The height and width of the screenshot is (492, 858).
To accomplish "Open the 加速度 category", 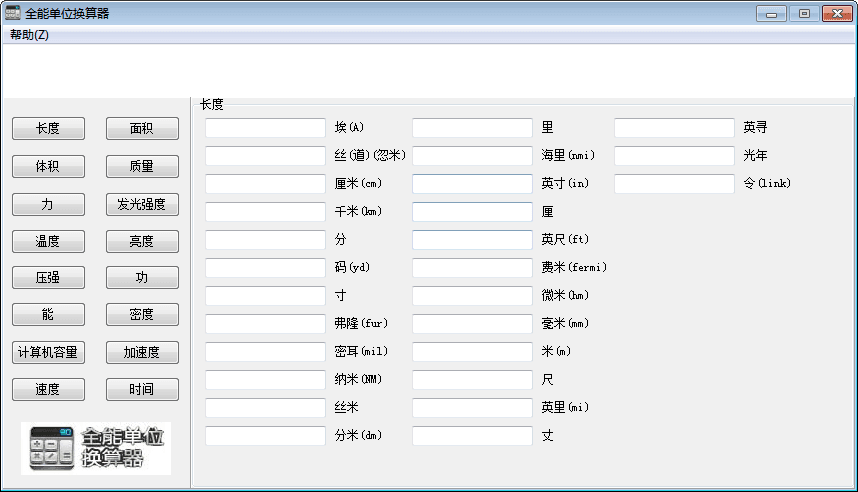I will click(142, 353).
